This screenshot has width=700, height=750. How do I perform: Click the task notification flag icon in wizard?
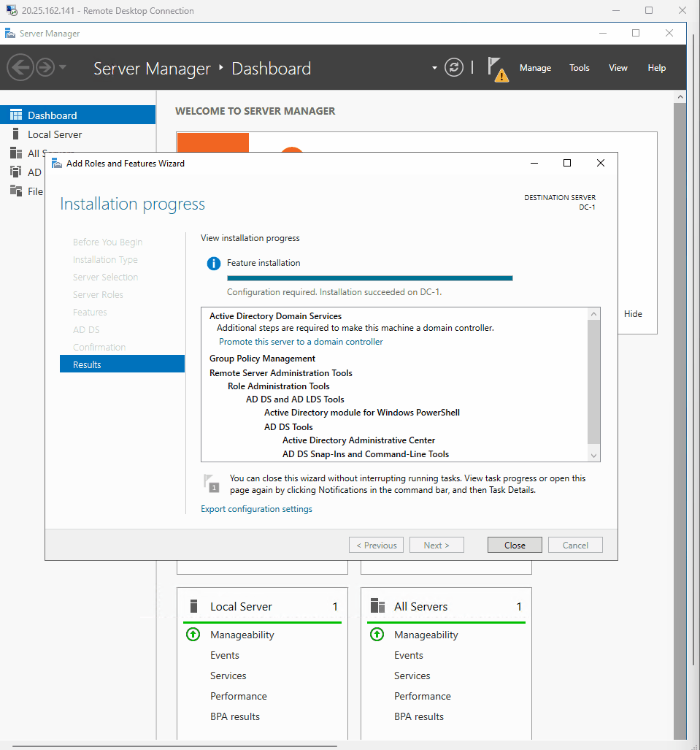pyautogui.click(x=212, y=483)
